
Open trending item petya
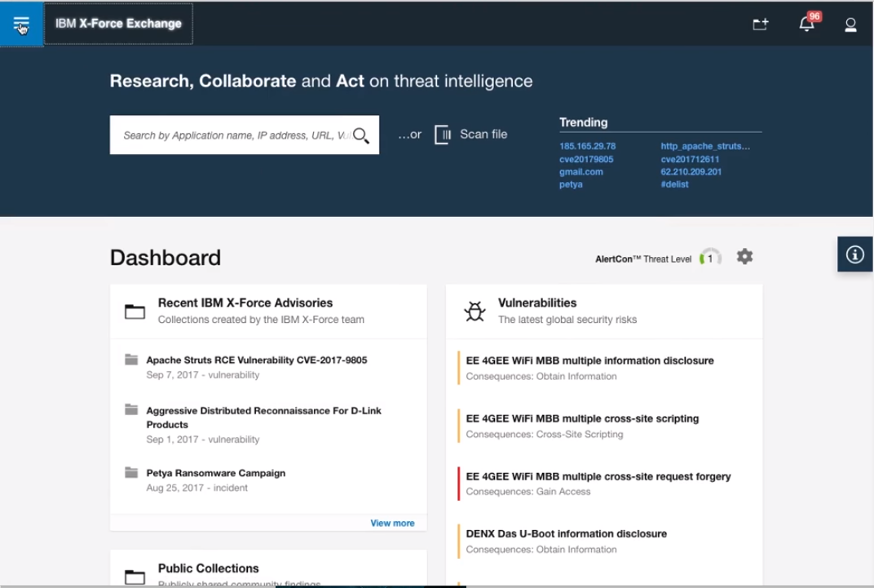point(571,184)
